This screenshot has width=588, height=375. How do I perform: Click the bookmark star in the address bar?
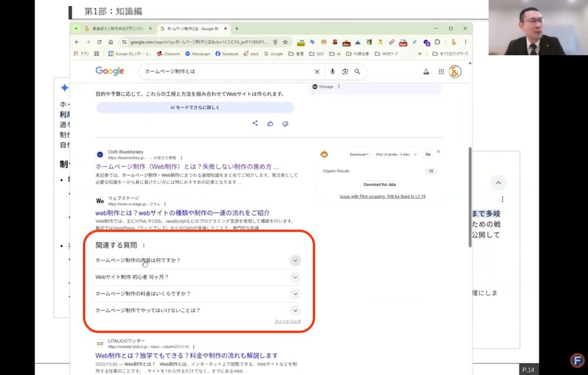pyautogui.click(x=284, y=42)
